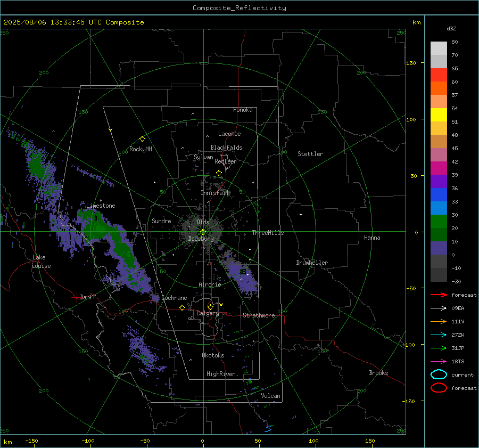Click the yellow swatch between 54 and 51
Image resolution: width=479 pixels, height=448 pixels.
pyautogui.click(x=439, y=115)
